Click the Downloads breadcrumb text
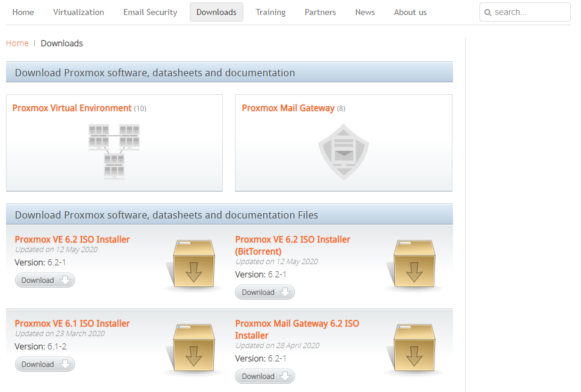581x392 pixels. (x=62, y=43)
